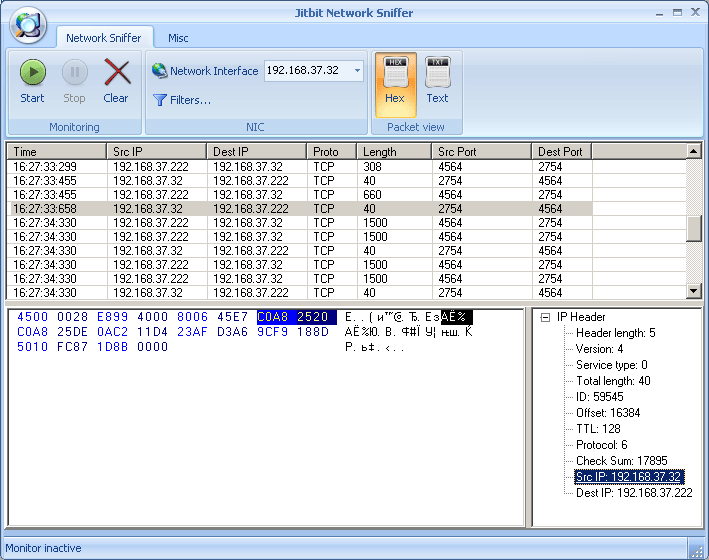This screenshot has width=709, height=560.
Task: Minimize the Jitbit Network Sniffer window
Action: 660,13
